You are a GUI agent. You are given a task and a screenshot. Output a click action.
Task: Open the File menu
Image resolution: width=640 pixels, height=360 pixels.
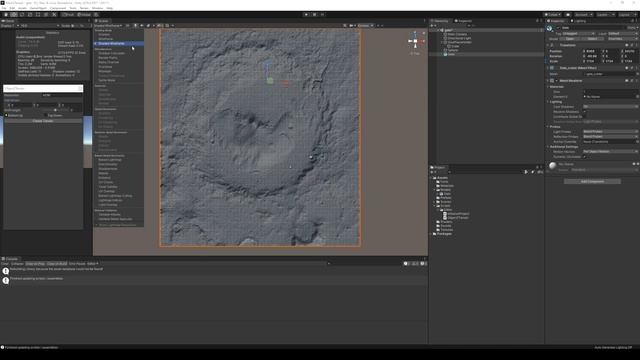point(4,8)
